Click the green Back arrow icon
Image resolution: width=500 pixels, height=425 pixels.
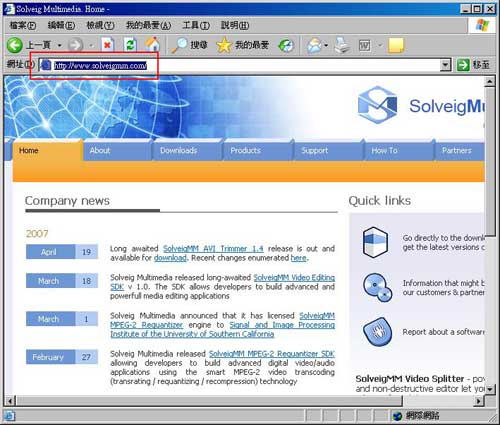tap(15, 45)
